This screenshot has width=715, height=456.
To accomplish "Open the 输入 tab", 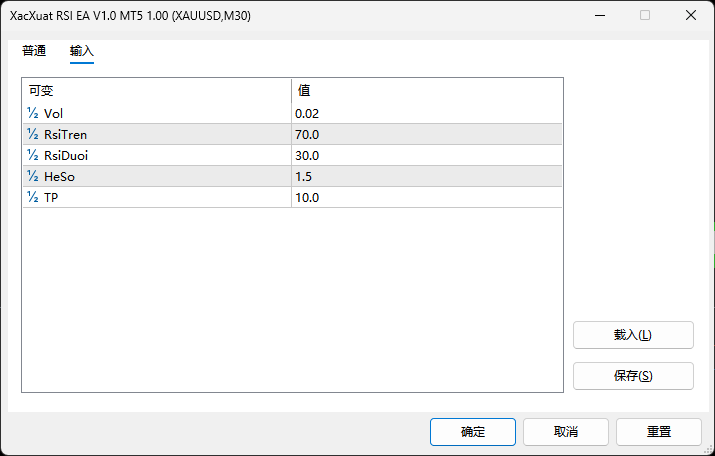I will coord(81,51).
